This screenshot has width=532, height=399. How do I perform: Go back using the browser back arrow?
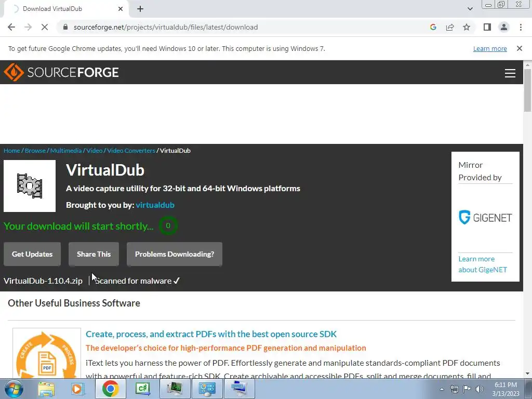[11, 27]
